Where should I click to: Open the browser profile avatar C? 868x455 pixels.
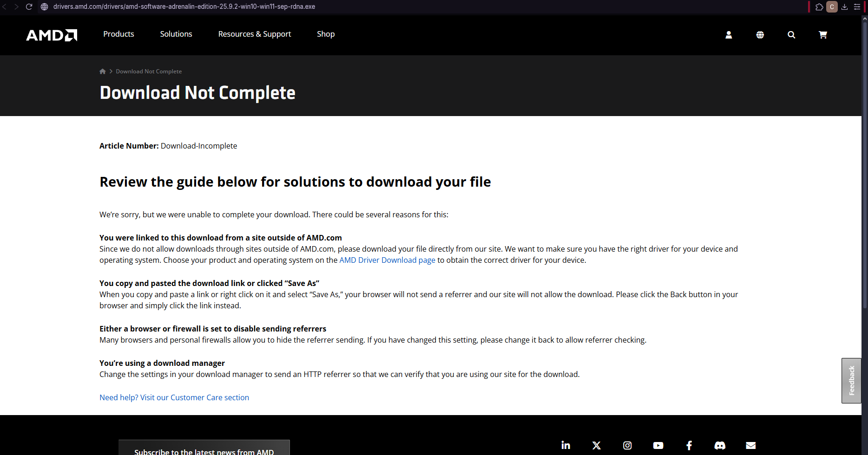tap(832, 6)
